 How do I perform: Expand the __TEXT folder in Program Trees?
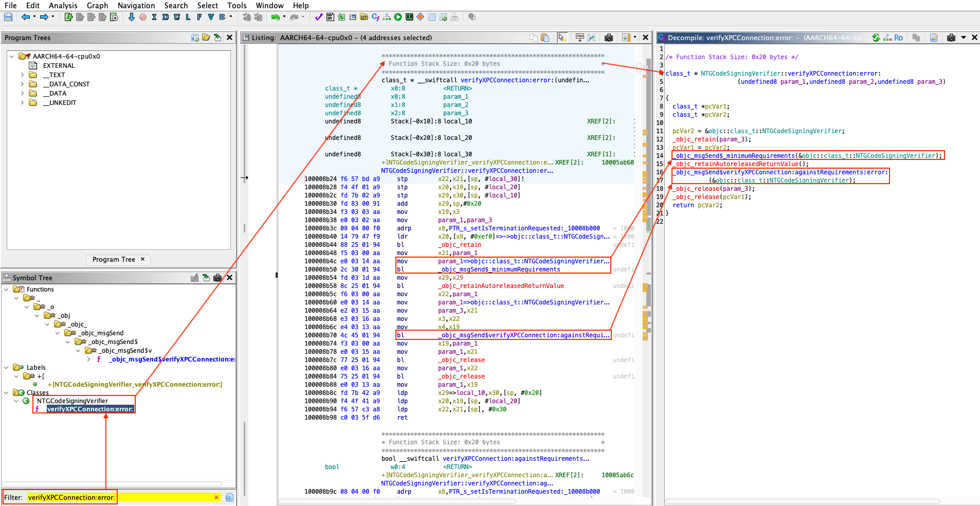22,75
